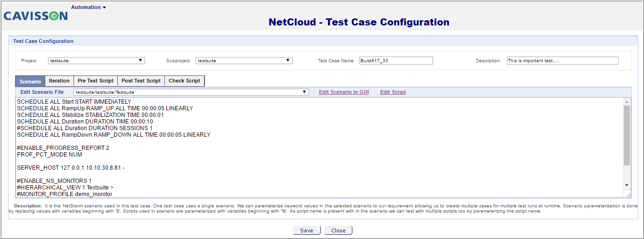
Task: Open the Project dropdown
Action: tap(97, 60)
